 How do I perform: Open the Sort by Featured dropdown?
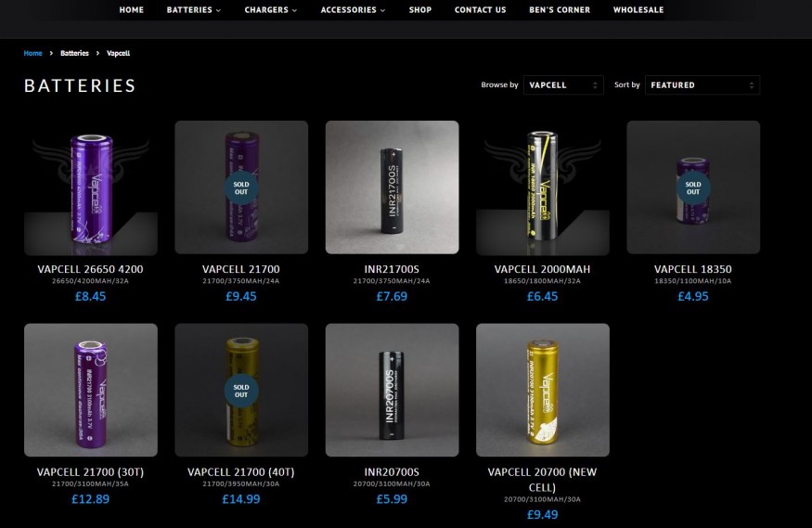coord(702,84)
